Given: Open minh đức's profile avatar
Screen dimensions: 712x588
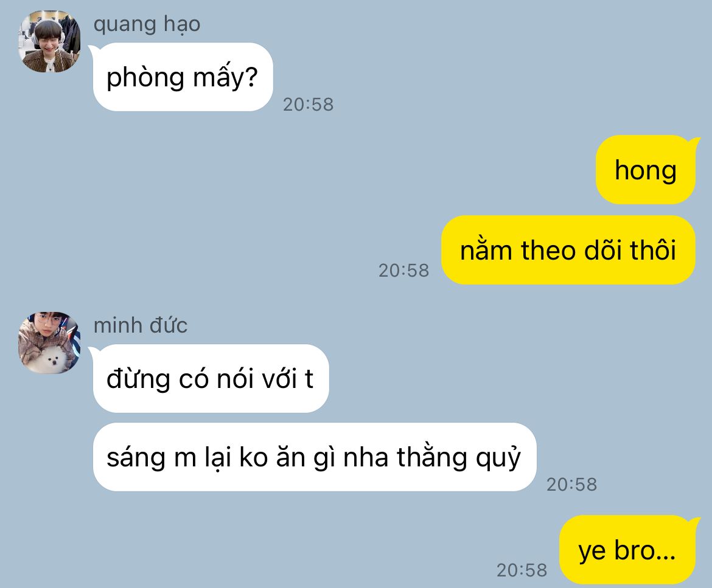Looking at the screenshot, I should (x=49, y=342).
